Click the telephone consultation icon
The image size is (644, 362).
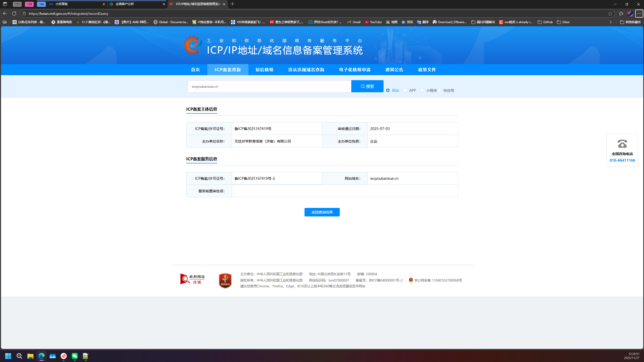point(622,144)
